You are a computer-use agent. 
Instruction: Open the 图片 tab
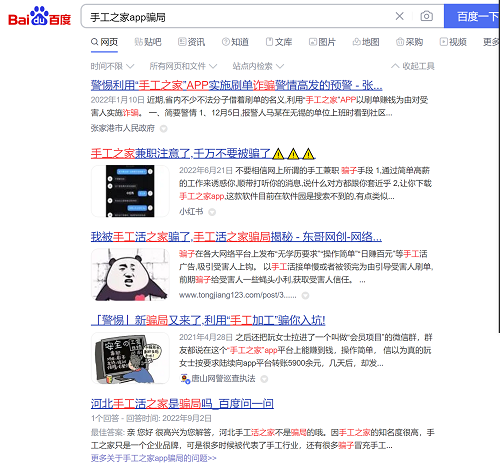click(x=322, y=42)
